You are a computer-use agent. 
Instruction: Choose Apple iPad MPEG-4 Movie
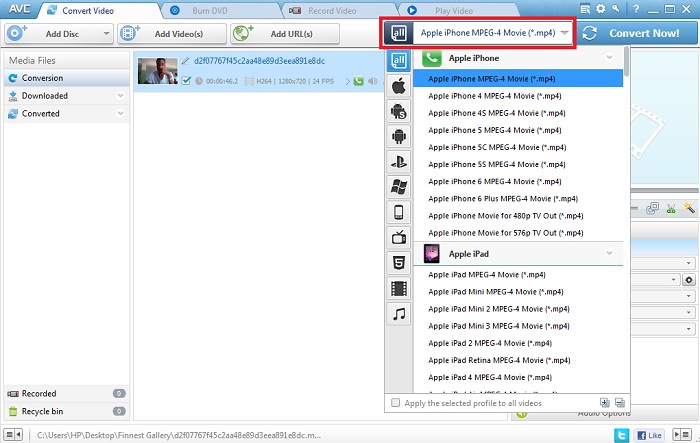518,275
